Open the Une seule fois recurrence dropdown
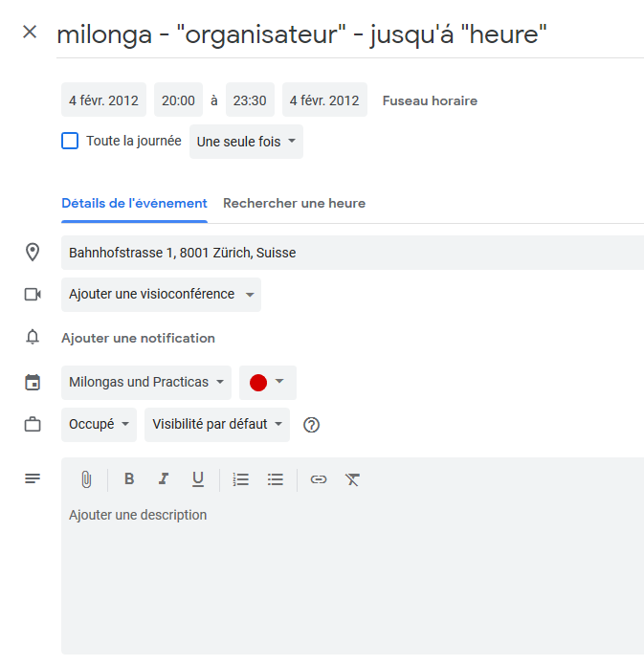644x666 pixels. (246, 142)
